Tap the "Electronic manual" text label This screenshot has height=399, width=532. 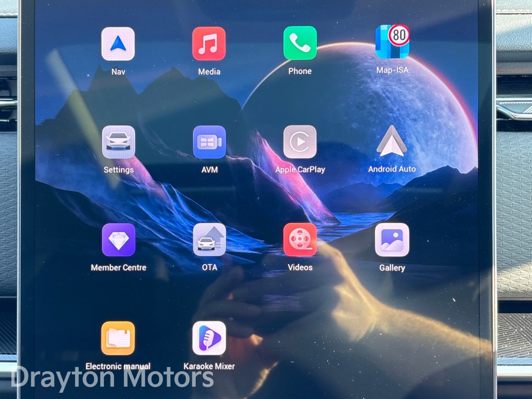tap(118, 366)
